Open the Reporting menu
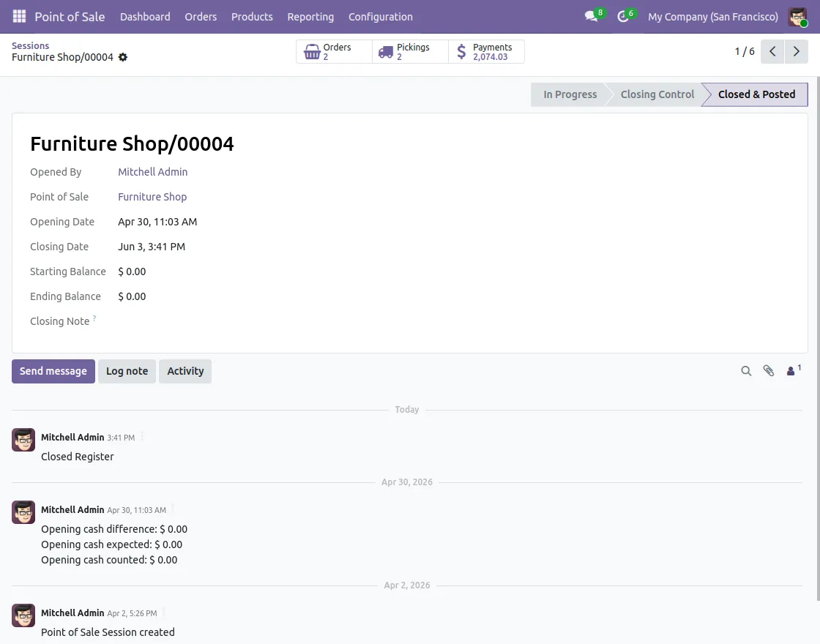 (x=310, y=17)
